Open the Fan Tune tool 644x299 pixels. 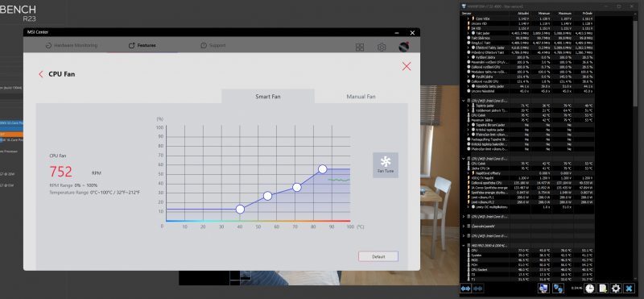click(386, 165)
